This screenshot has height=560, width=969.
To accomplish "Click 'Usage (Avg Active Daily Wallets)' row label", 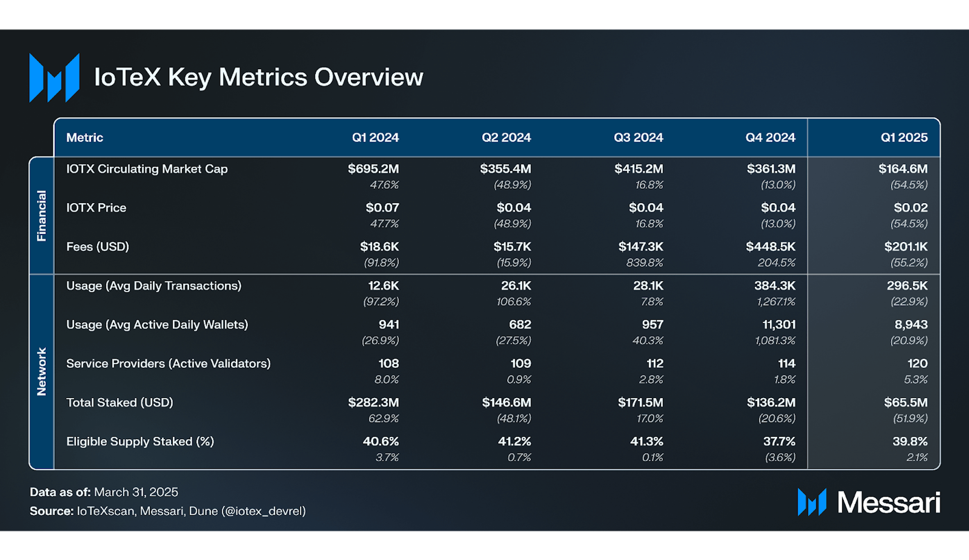I will 157,325.
